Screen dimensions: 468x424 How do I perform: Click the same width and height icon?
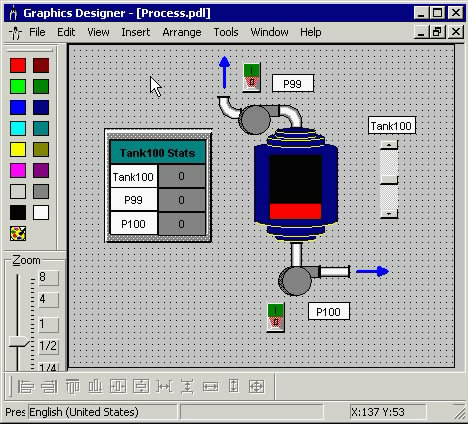coord(256,387)
